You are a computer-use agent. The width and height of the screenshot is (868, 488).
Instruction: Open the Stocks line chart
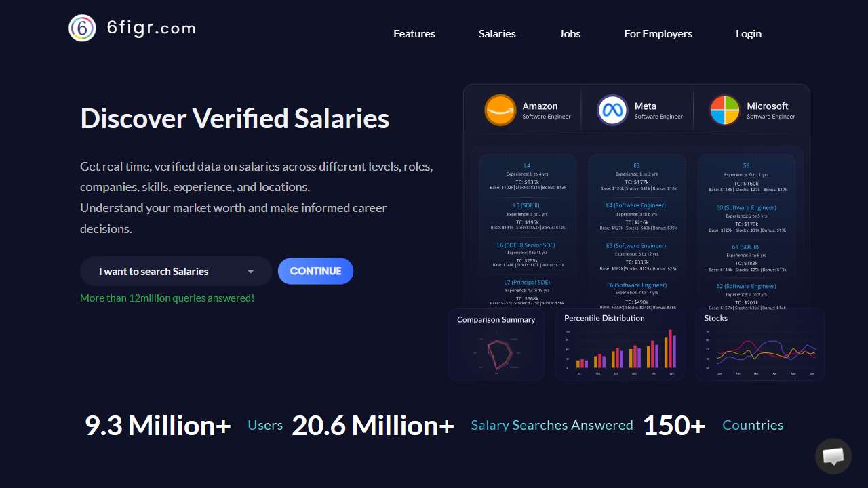760,344
